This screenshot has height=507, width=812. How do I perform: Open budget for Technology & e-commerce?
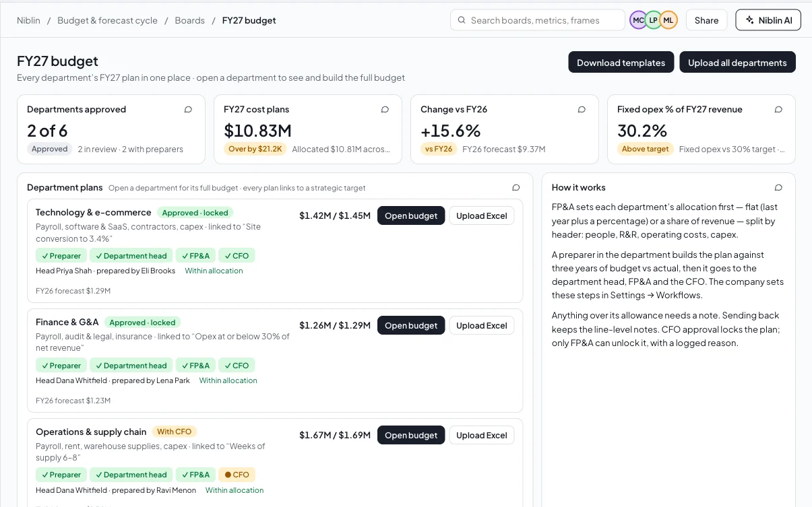pyautogui.click(x=411, y=215)
